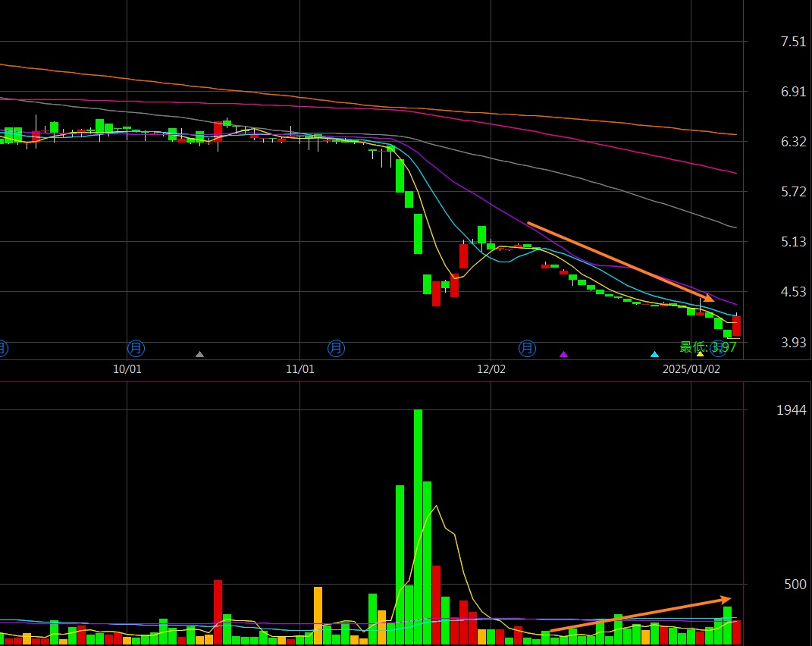Click the last red candlestick
Screen dimensions: 812x646
pos(736,326)
